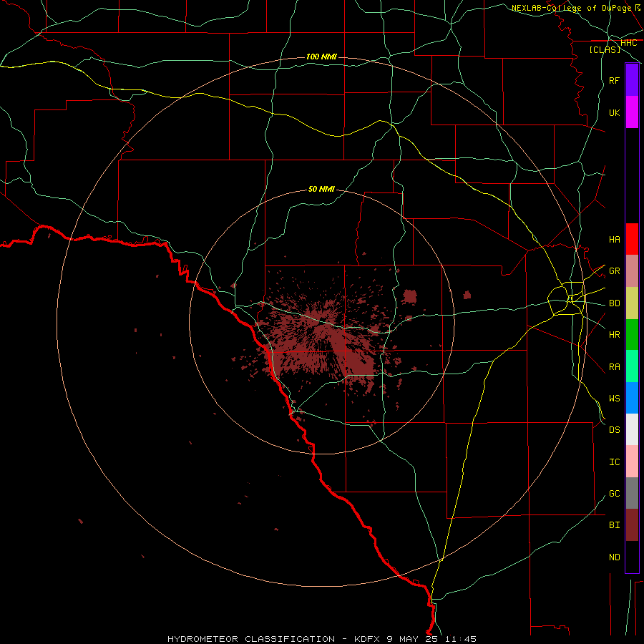The width and height of the screenshot is (644, 644).
Task: Click the GR legend label
Action: click(614, 271)
